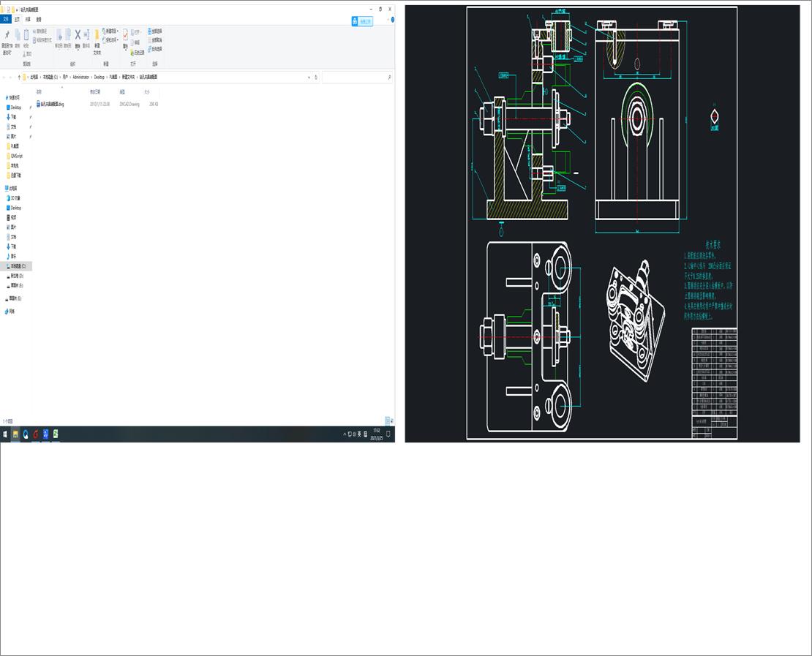
Task: Select the .dwg drawing file in list
Action: click(x=50, y=104)
